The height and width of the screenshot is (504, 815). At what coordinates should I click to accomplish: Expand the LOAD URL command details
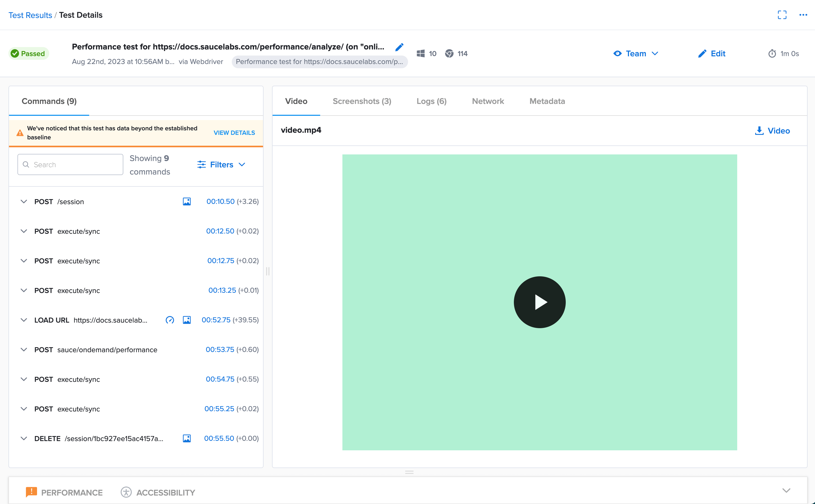point(23,319)
